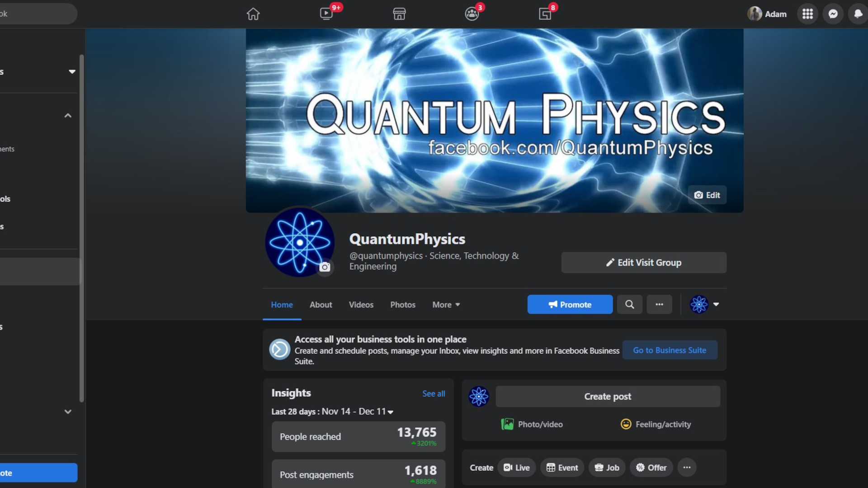Open the nine-dot menu grid icon

point(807,14)
